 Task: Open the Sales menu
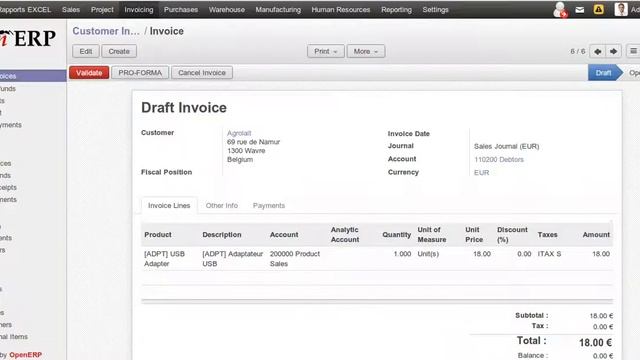tap(71, 9)
